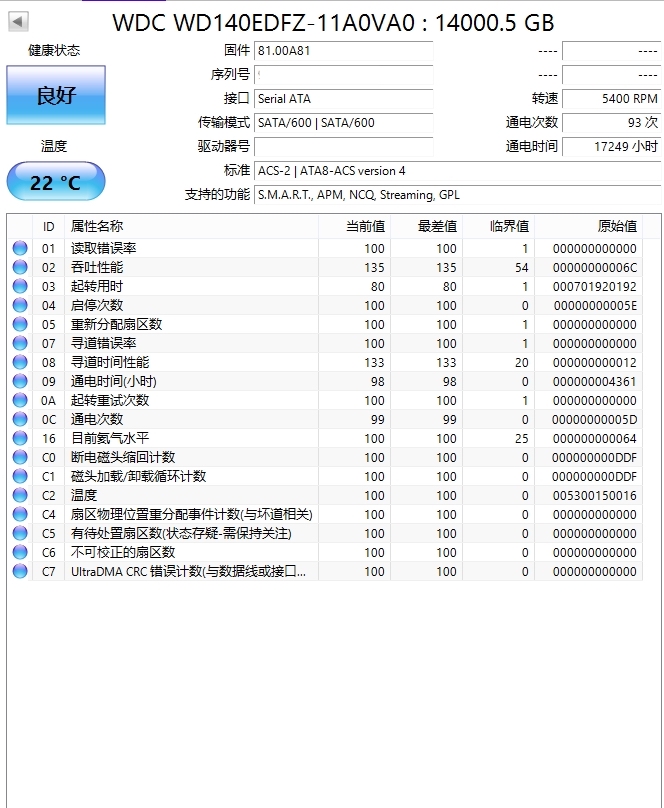Click the 5400 RPM rotation speed field
Screen dimensions: 664x808
click(x=611, y=99)
